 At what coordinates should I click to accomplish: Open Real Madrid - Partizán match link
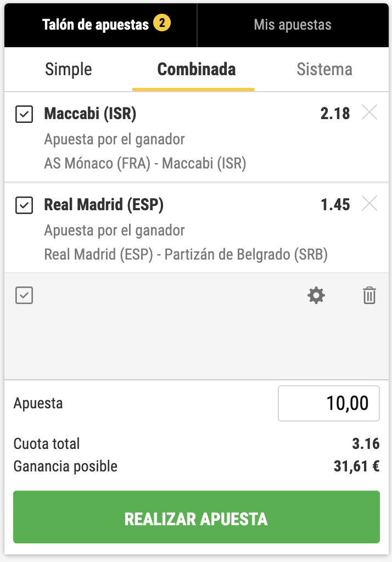(x=186, y=255)
